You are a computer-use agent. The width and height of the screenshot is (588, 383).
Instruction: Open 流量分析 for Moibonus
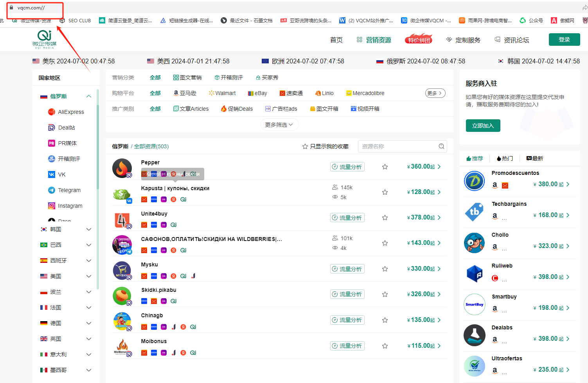pyautogui.click(x=347, y=346)
